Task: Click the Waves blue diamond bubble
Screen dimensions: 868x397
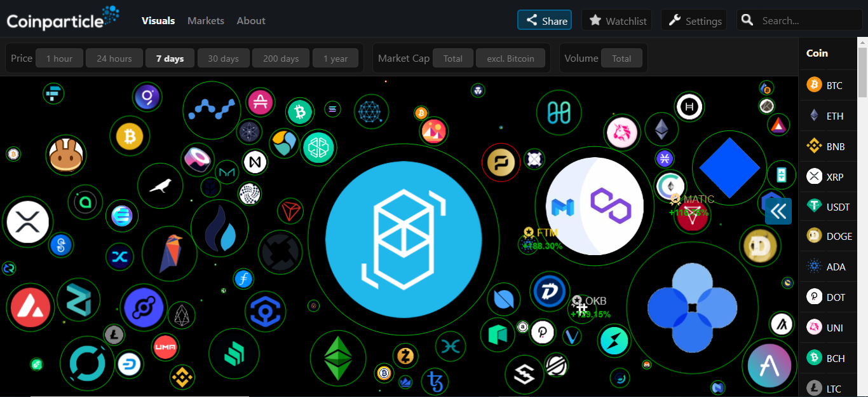Action: tap(729, 168)
